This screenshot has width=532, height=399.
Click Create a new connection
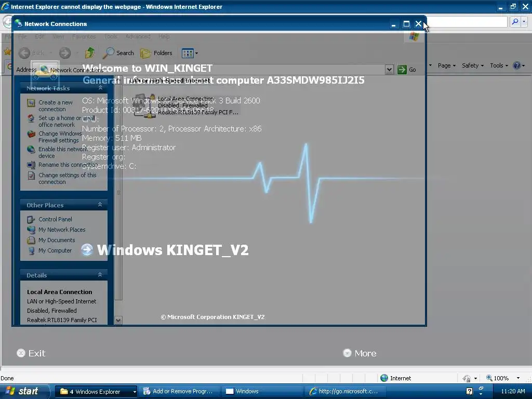tap(55, 105)
